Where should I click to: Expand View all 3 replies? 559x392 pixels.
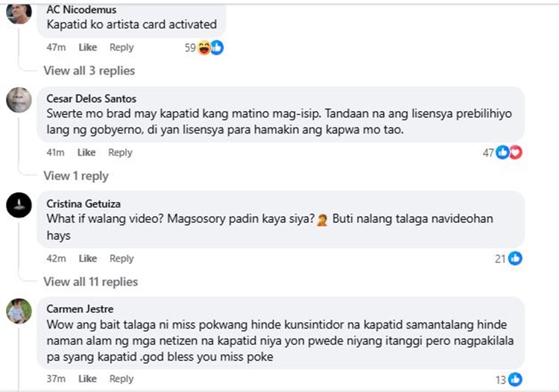click(89, 71)
